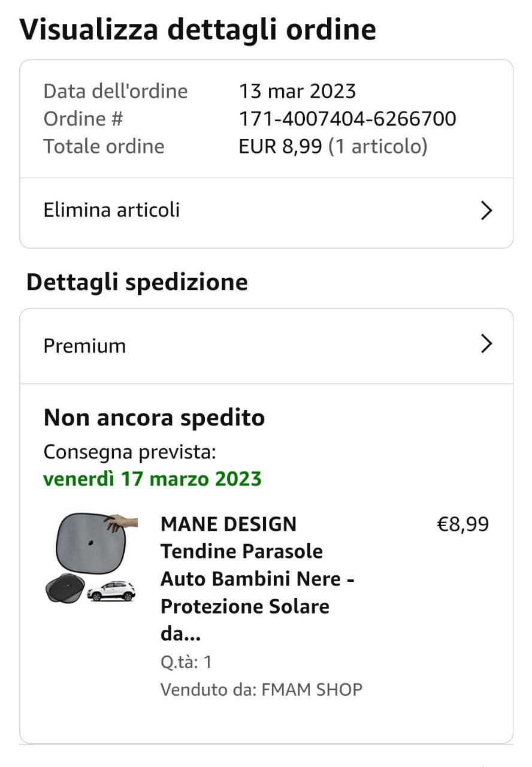The image size is (532, 767).
Task: Open the MANE DESIGN Tendine Parasole product title
Action: click(x=256, y=578)
